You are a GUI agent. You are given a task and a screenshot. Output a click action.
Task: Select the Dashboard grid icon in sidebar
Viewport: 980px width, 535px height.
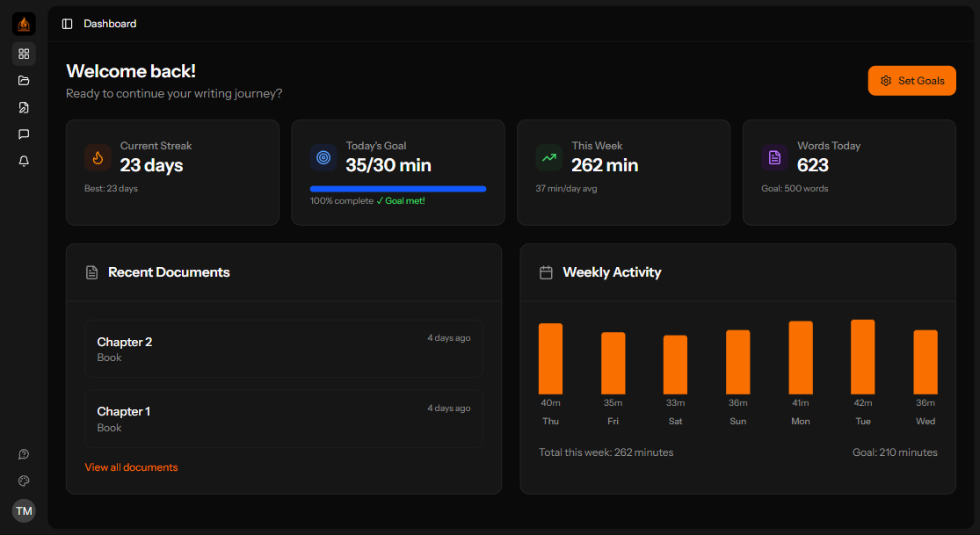coord(24,54)
